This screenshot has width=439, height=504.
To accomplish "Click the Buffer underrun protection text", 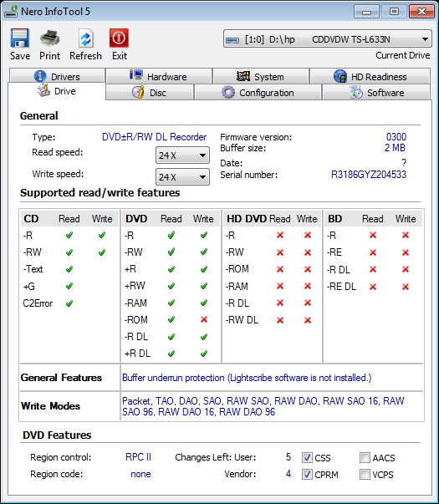I will [x=247, y=378].
